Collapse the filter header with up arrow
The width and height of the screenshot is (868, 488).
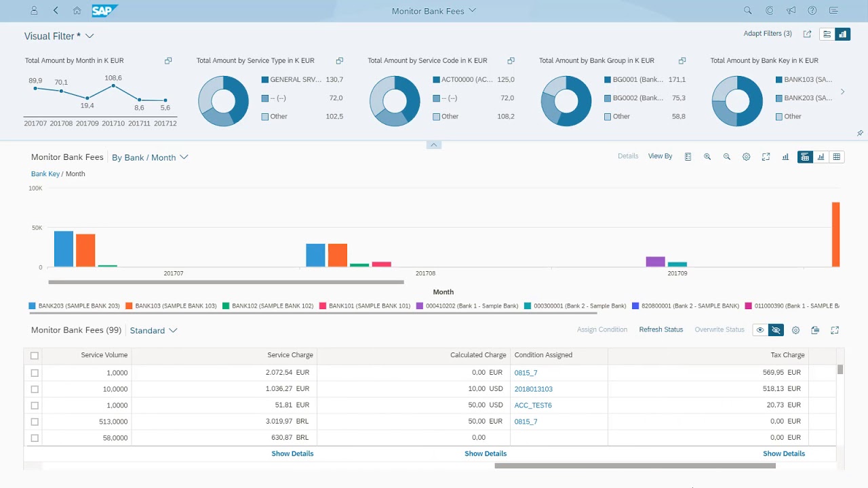click(434, 145)
